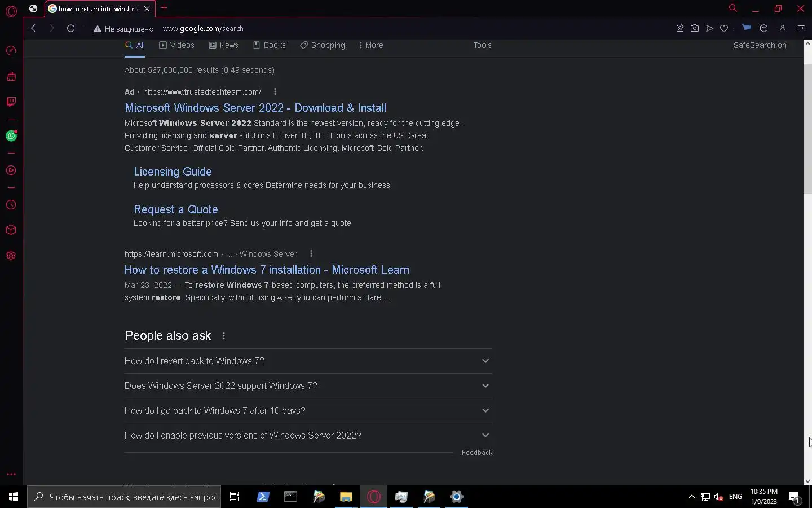Open Extensions cube icon in sidebar
This screenshot has height=508, width=812.
(x=11, y=230)
